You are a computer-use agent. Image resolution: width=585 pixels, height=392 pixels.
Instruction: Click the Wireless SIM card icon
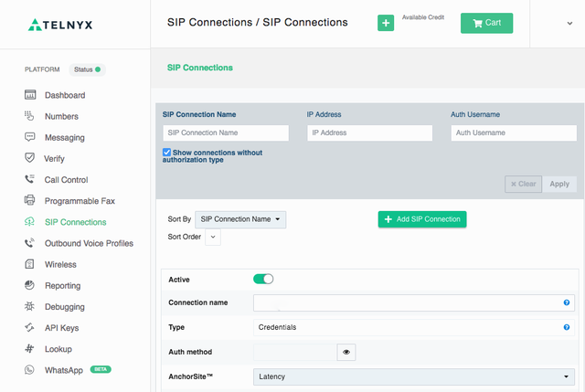[29, 264]
